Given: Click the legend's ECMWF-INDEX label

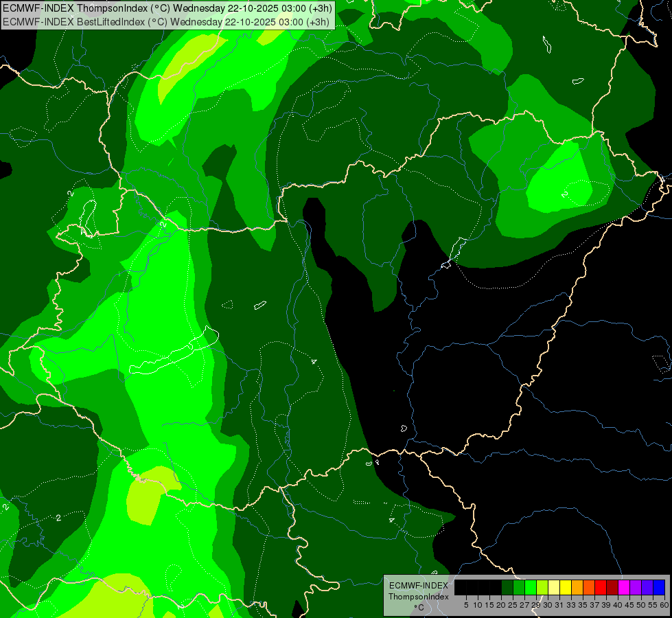Looking at the screenshot, I should [x=419, y=586].
